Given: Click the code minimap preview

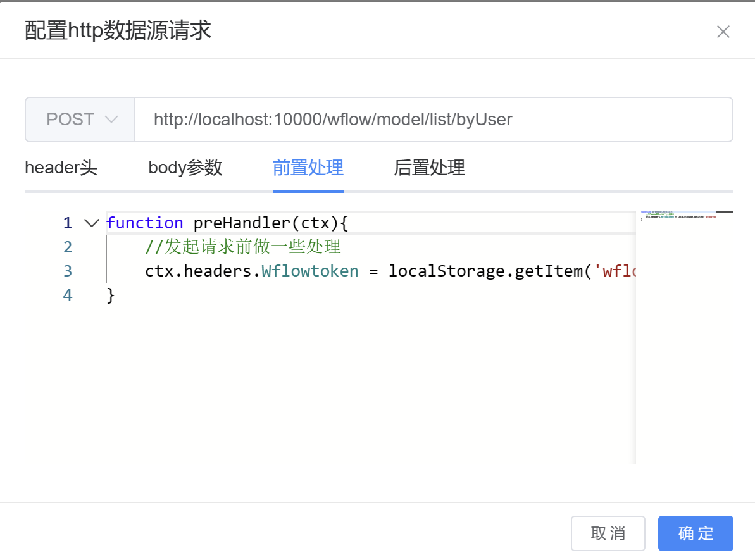Looking at the screenshot, I should pyautogui.click(x=676, y=337).
